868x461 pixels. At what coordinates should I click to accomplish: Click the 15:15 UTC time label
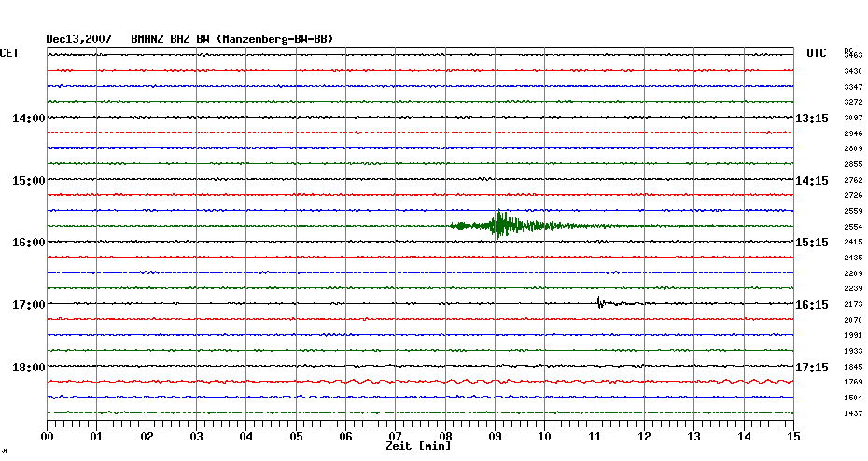click(812, 243)
